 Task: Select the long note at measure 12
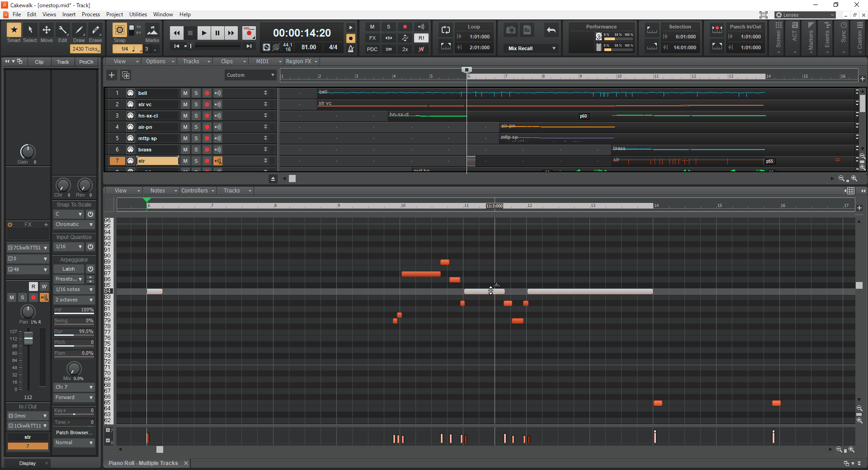pos(590,291)
